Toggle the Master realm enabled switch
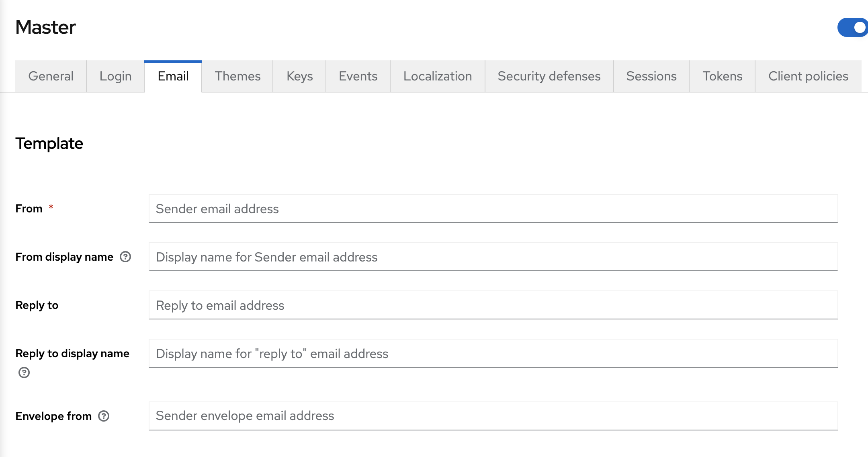 pyautogui.click(x=852, y=28)
